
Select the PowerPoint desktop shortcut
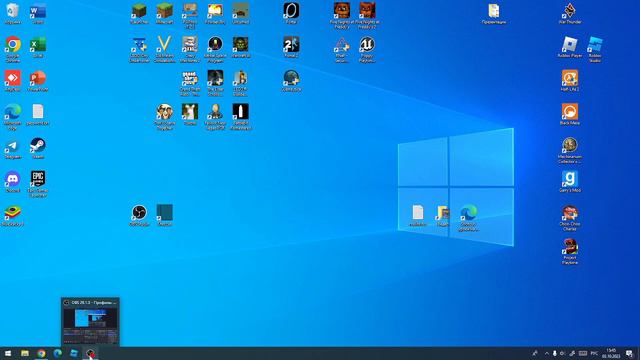[38, 80]
